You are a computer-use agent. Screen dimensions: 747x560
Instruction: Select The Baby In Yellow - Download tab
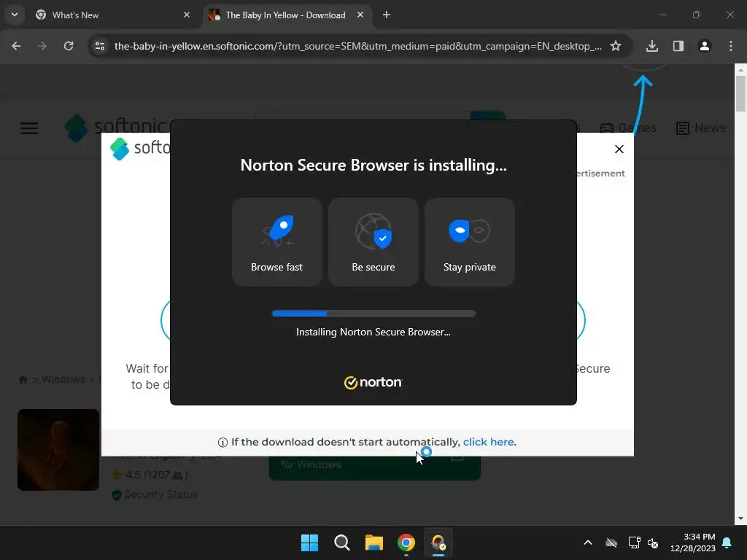pos(285,15)
